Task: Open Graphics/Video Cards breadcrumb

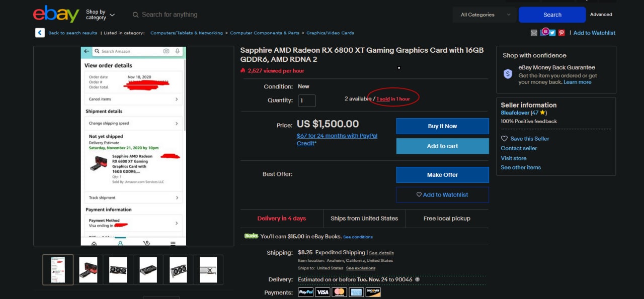Action: 330,33
